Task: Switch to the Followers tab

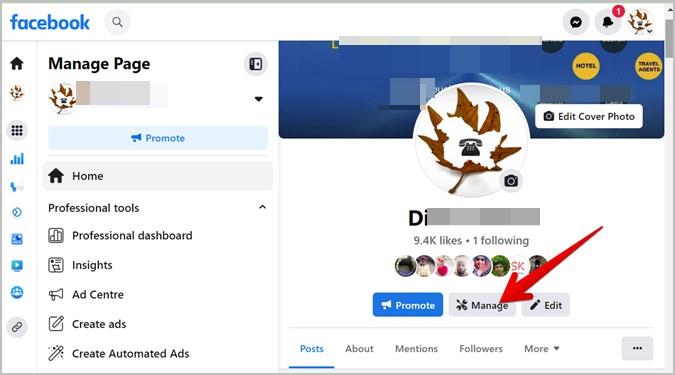Action: pyautogui.click(x=481, y=349)
